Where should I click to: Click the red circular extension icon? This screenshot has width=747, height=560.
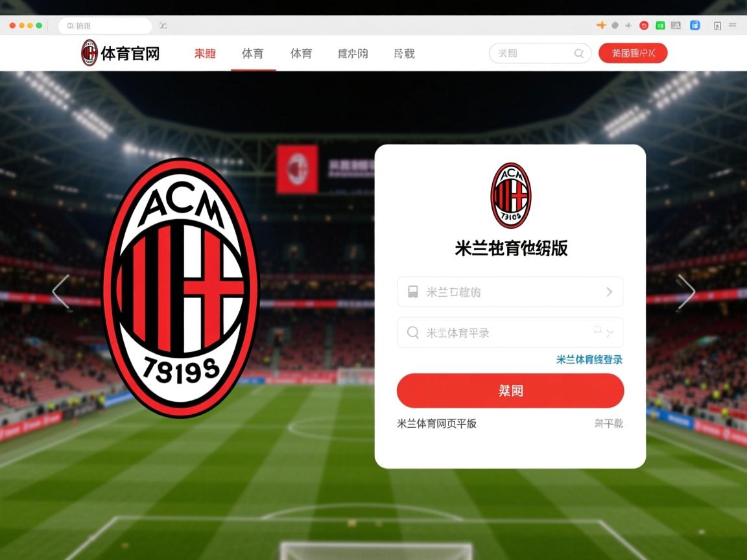[644, 26]
